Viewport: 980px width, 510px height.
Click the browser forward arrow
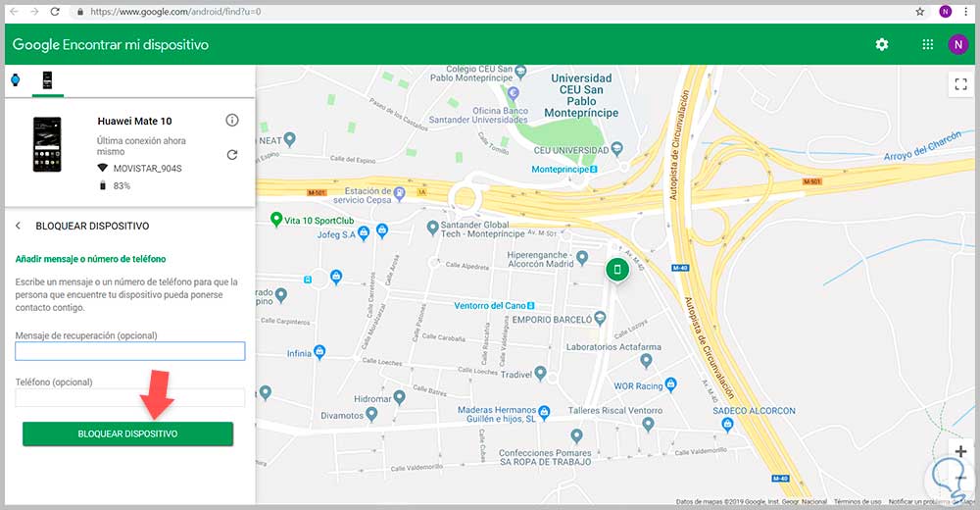point(34,11)
